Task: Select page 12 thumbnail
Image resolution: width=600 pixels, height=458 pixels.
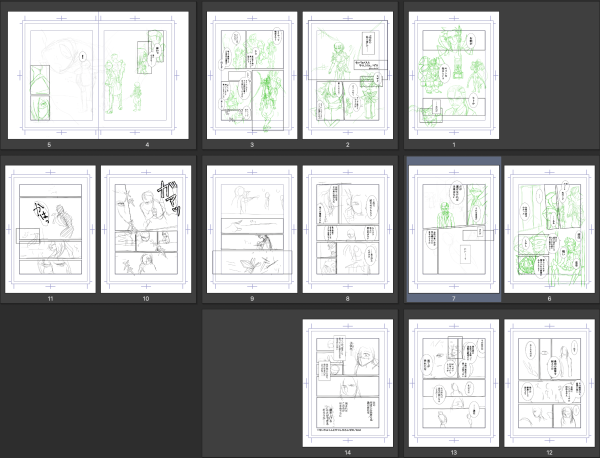Action: click(x=549, y=383)
